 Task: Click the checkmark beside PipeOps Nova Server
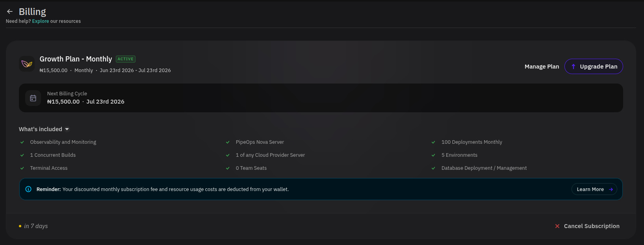(x=228, y=142)
